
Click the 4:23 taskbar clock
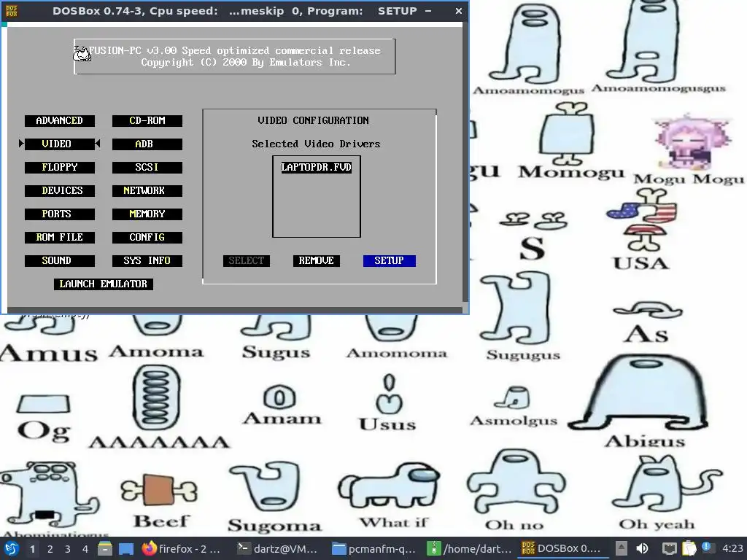click(x=732, y=549)
